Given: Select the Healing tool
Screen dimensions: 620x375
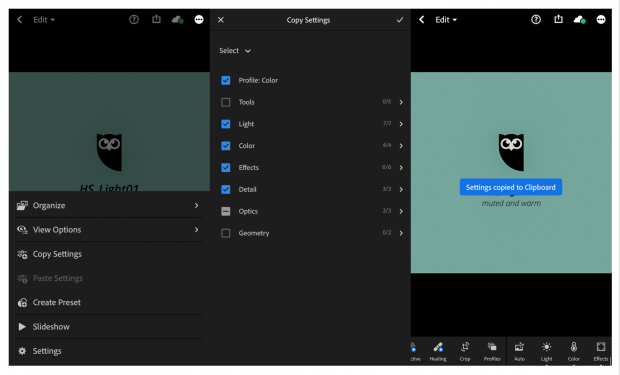Looking at the screenshot, I should [438, 351].
